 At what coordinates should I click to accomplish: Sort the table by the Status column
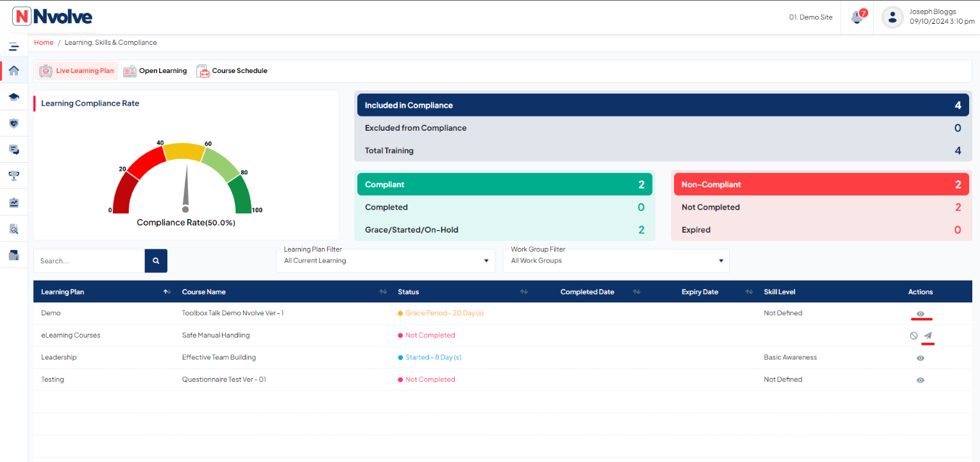click(523, 292)
